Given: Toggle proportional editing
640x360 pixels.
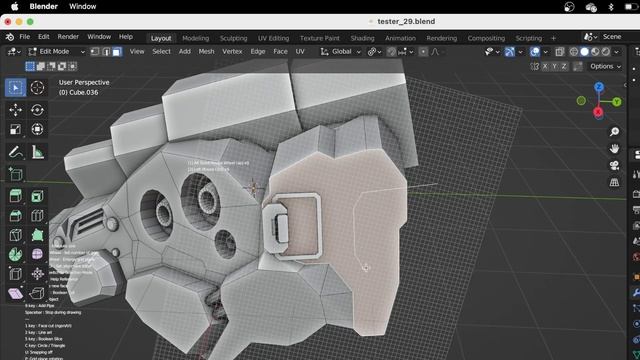Looking at the screenshot, I should (423, 52).
